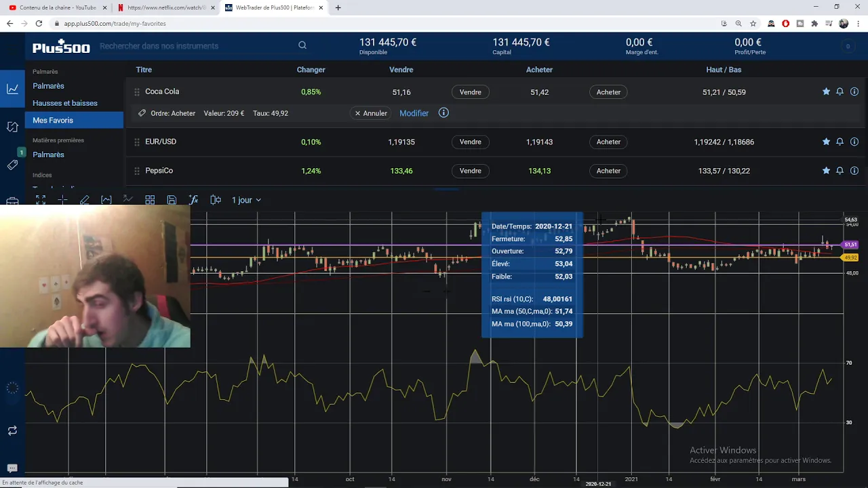The image size is (868, 488).
Task: Set price alert bell for PepsiCo
Action: tap(840, 171)
